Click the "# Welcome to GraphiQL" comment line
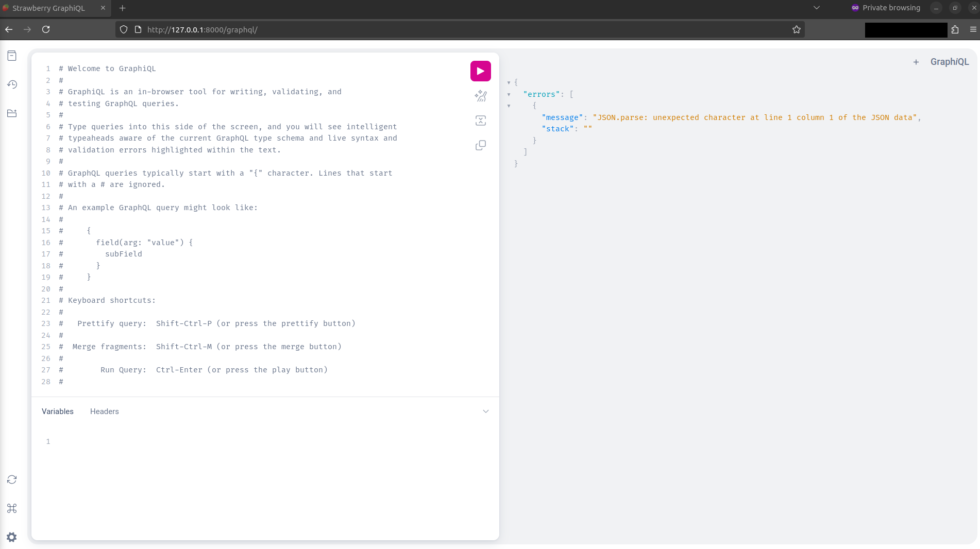This screenshot has width=980, height=549. pyautogui.click(x=107, y=68)
